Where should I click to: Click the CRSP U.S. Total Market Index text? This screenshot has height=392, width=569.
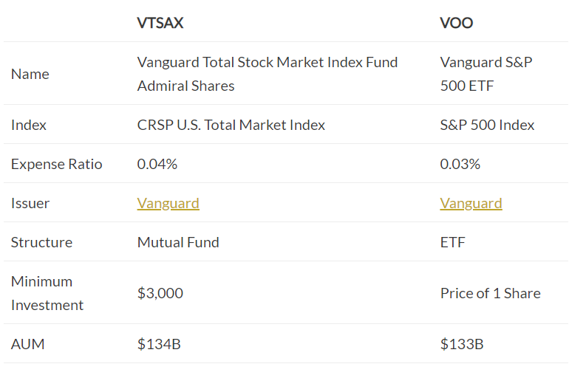tap(231, 125)
